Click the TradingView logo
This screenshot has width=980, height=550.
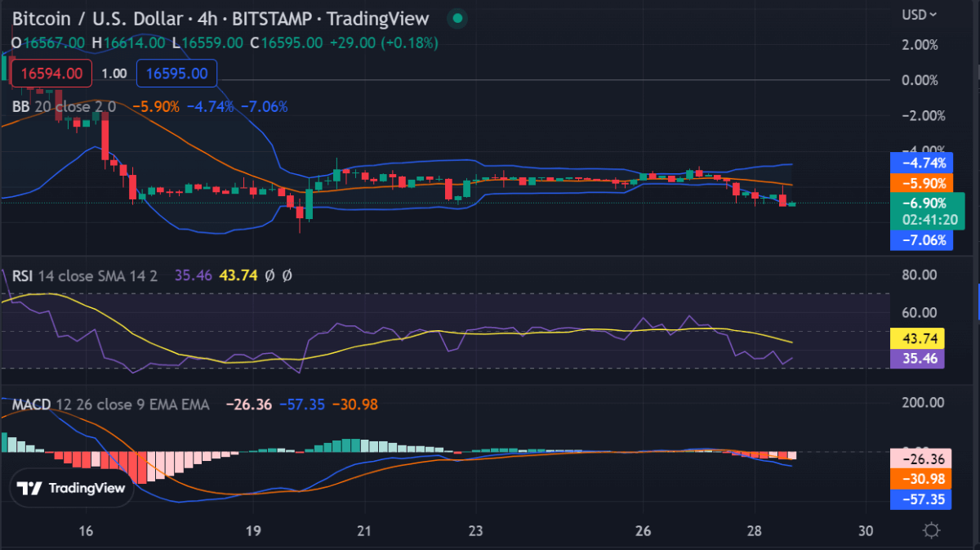tap(73, 488)
